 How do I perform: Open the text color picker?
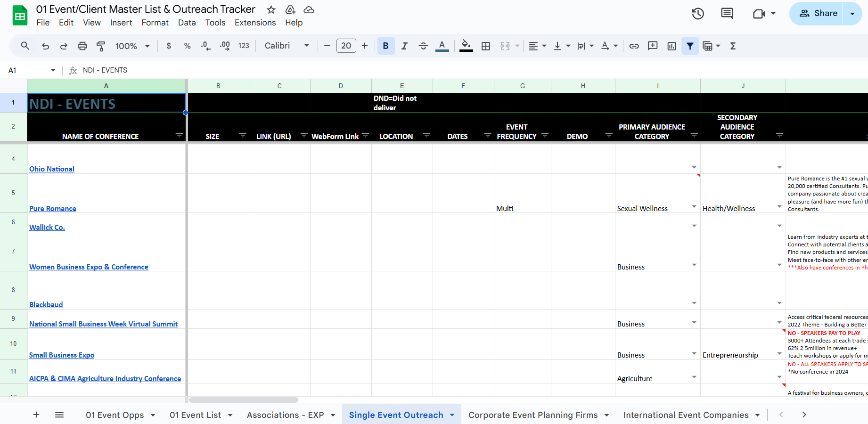442,46
